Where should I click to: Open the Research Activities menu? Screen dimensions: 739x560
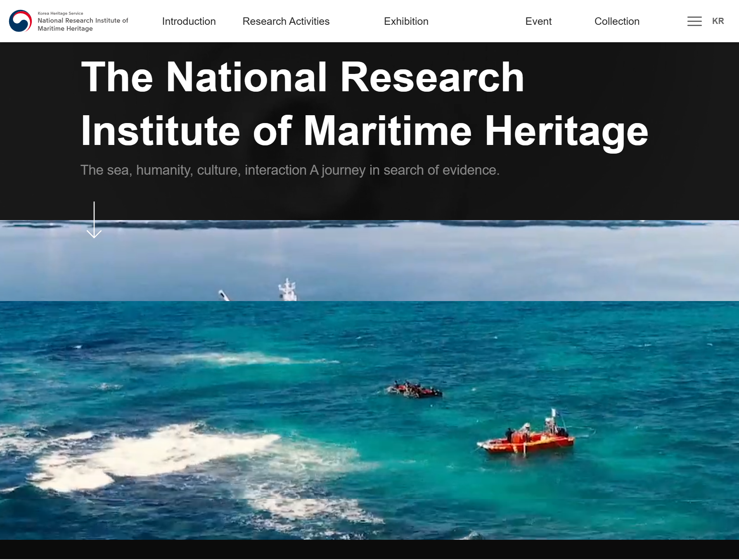tap(286, 21)
